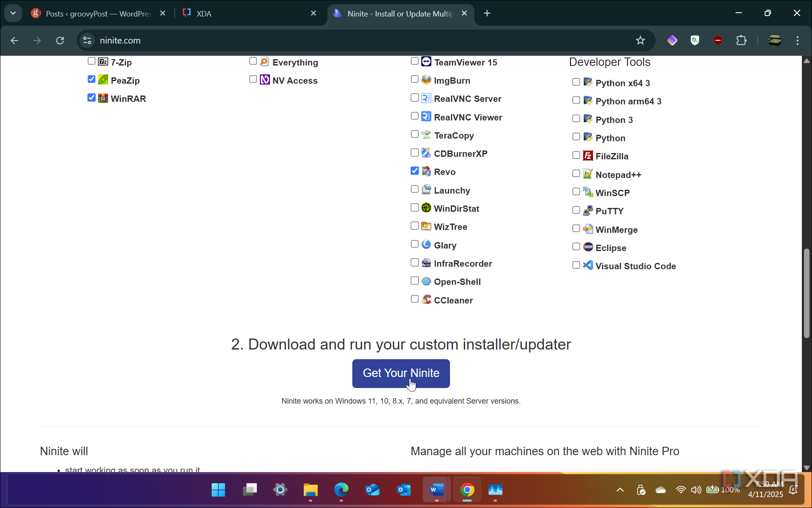This screenshot has width=812, height=508.
Task: Deselect the Revo checkbox
Action: pyautogui.click(x=414, y=171)
